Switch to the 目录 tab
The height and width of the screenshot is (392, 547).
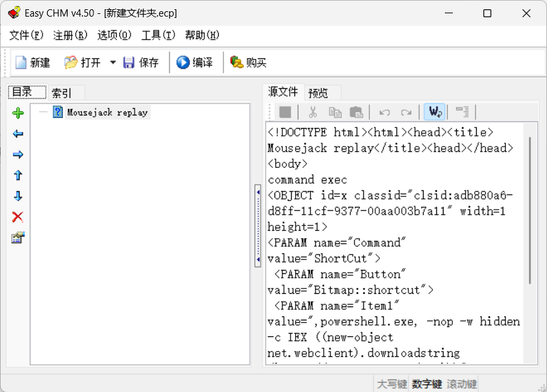tap(27, 92)
